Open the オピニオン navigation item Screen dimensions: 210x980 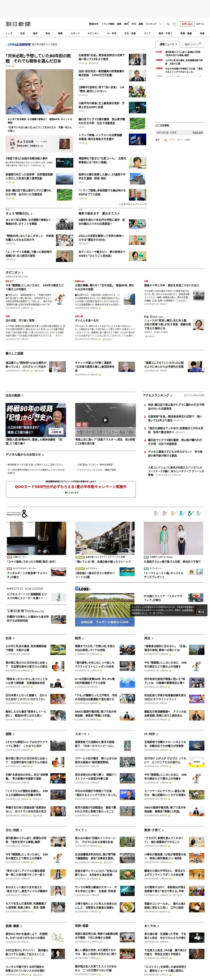93,33
